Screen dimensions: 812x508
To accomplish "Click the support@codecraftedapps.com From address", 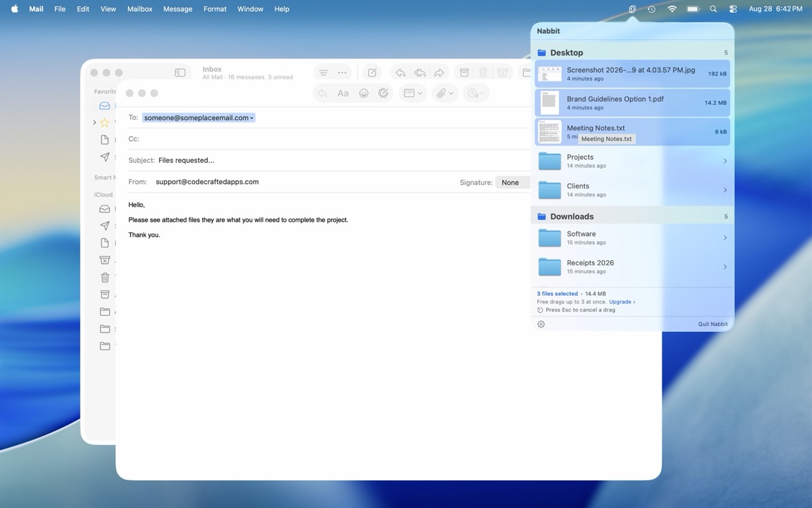I will click(207, 182).
